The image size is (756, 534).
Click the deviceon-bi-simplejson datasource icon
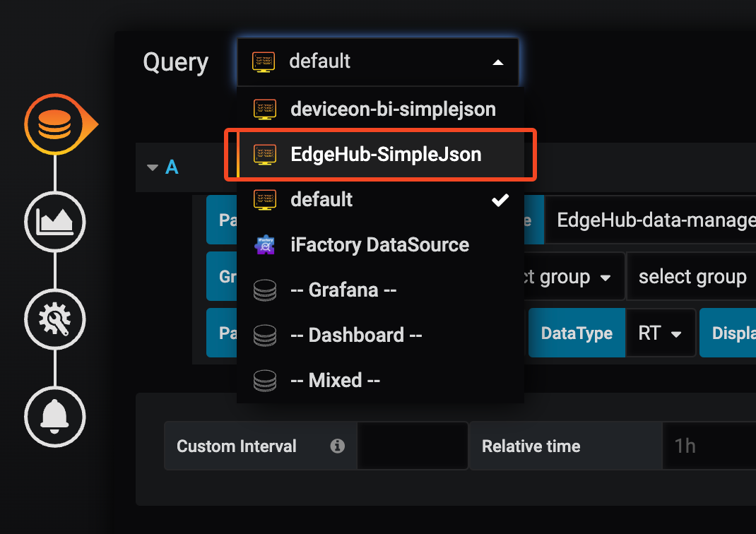[264, 109]
